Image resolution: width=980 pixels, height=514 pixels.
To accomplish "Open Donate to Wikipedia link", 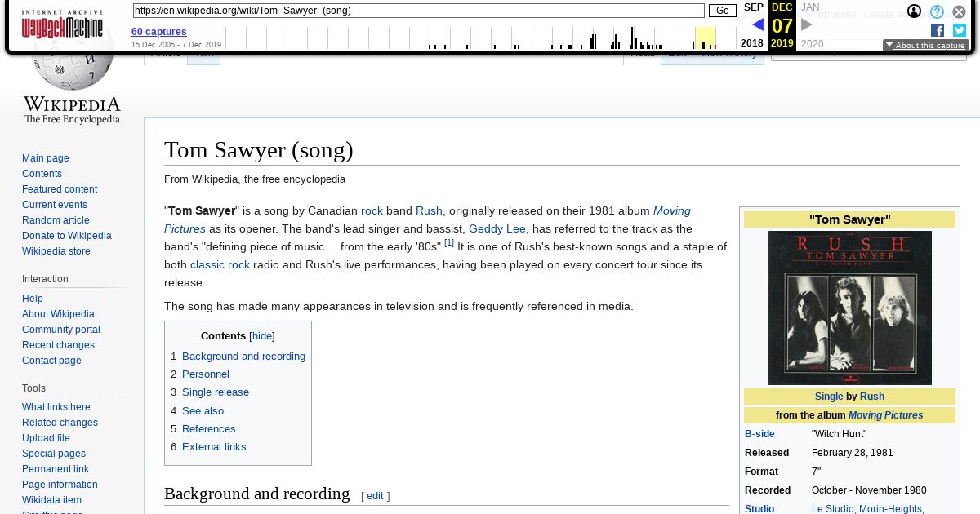I will point(67,236).
